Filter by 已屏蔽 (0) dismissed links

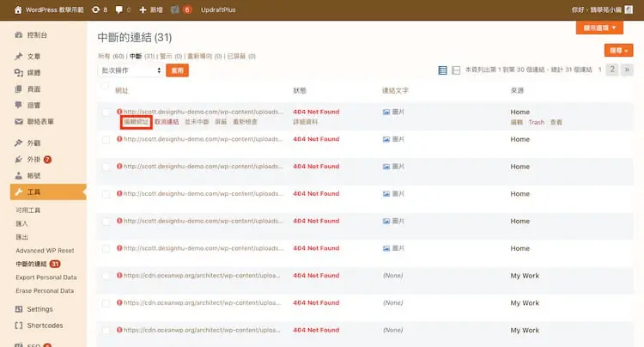(x=241, y=56)
